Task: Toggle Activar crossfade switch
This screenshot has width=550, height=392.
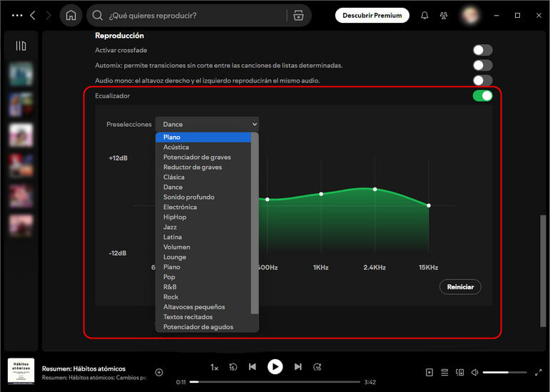Action: click(x=483, y=50)
